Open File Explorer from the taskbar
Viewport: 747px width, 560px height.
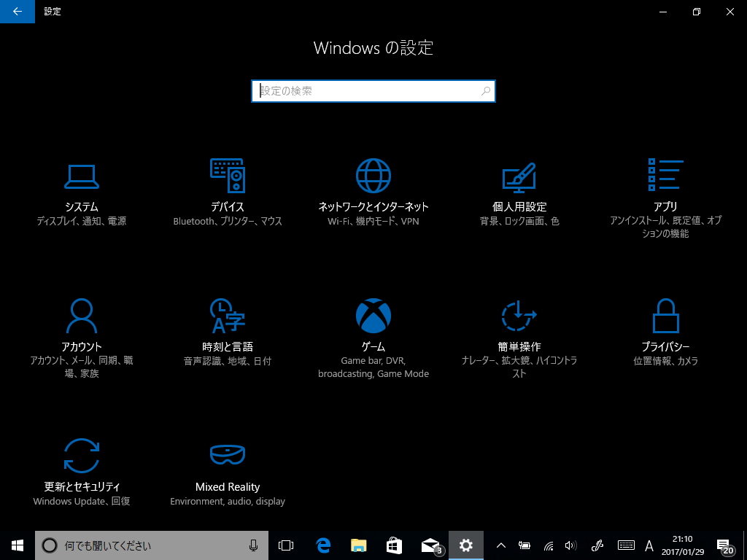[x=359, y=545]
